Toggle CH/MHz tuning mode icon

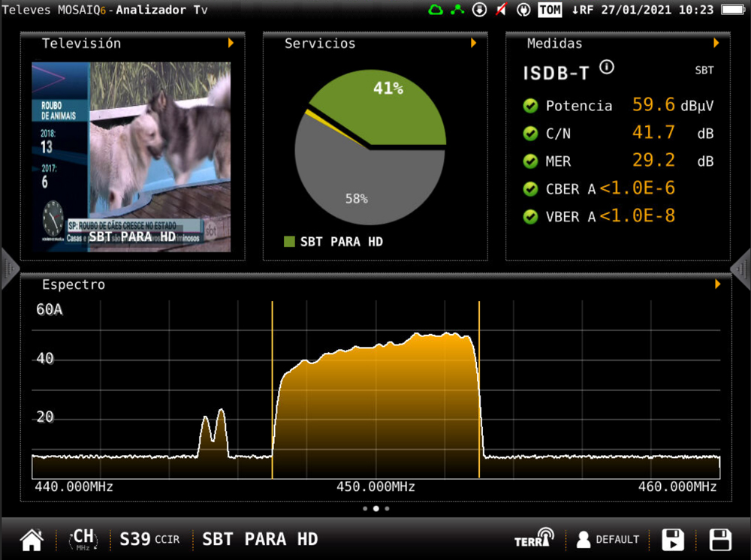pos(83,540)
